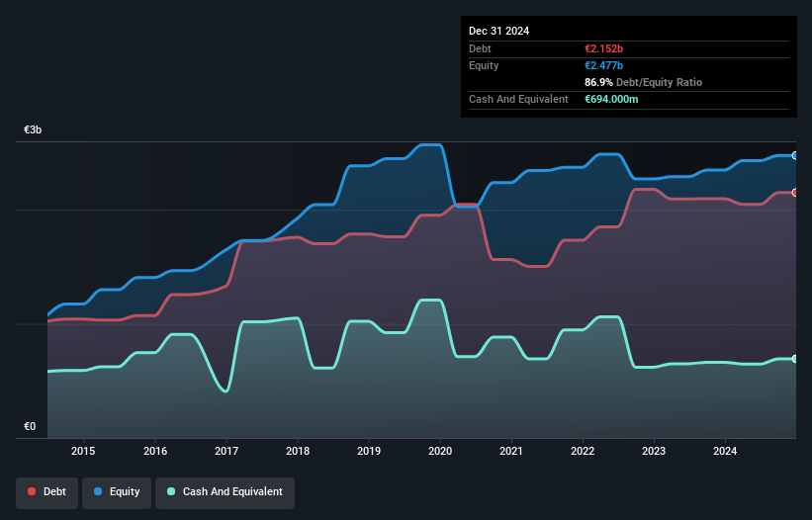
Task: Click the teal Cash And Equivalent legend dot
Action: (171, 491)
